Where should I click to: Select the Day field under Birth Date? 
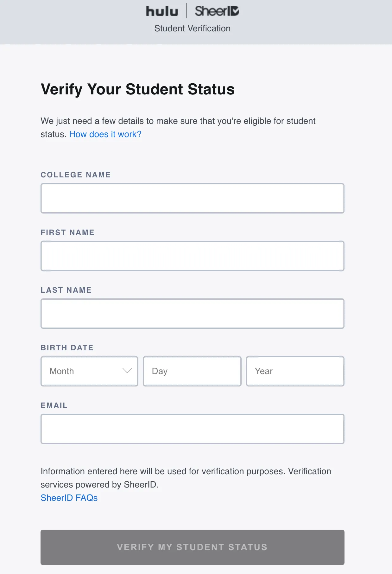coord(192,371)
